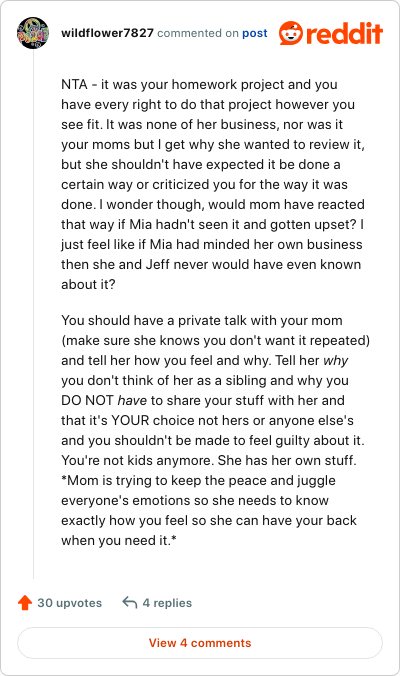Click the reply arrow icon
This screenshot has height=676, width=400.
[130, 602]
